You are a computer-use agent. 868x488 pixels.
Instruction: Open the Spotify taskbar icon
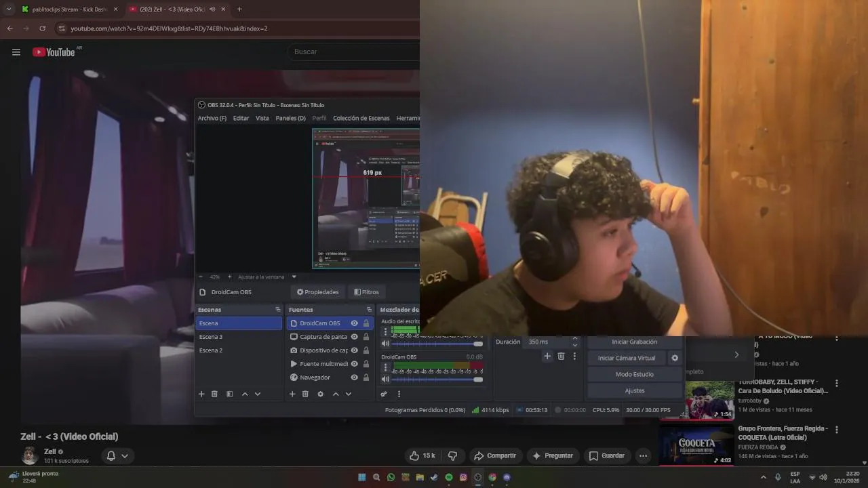pyautogui.click(x=449, y=477)
